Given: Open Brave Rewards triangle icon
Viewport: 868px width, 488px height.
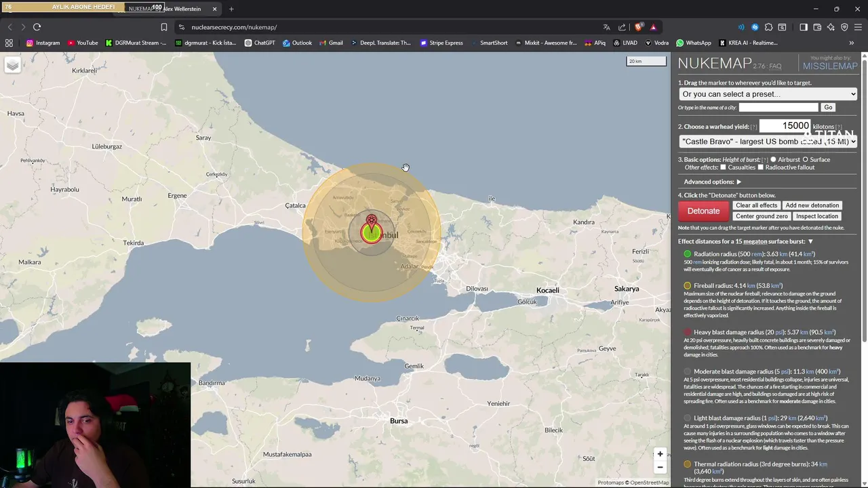Looking at the screenshot, I should [x=653, y=27].
